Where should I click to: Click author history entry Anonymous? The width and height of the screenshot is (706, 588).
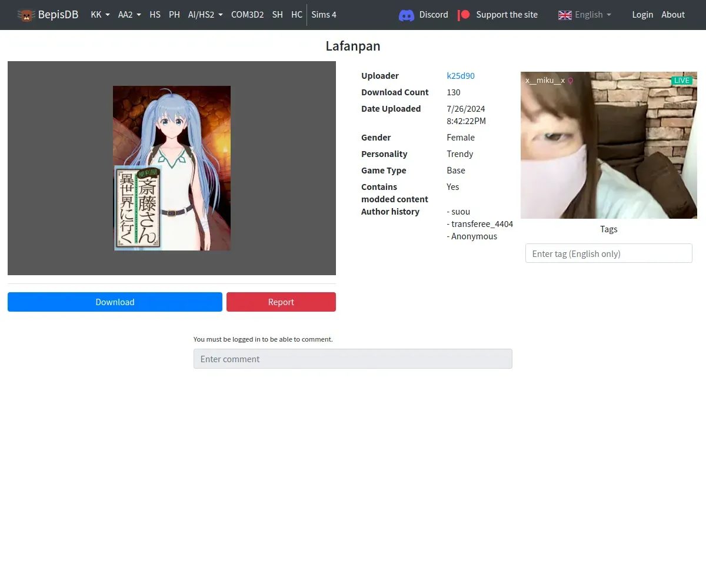click(x=472, y=236)
